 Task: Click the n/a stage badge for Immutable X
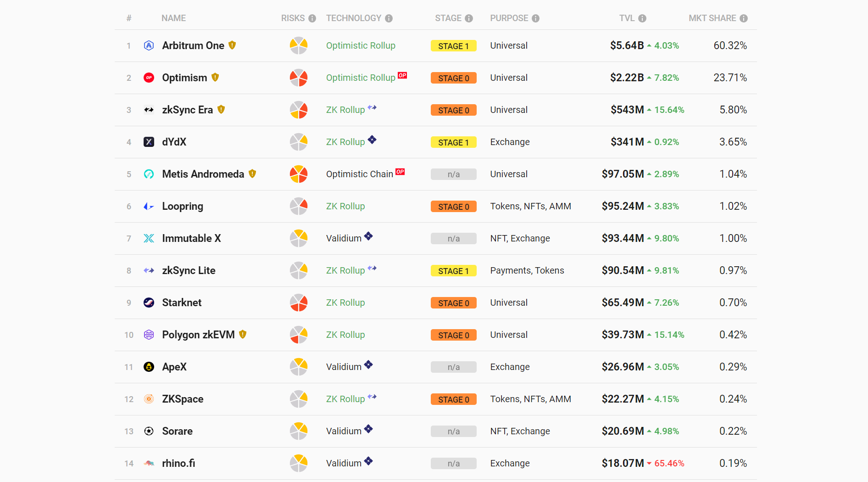[x=454, y=239]
